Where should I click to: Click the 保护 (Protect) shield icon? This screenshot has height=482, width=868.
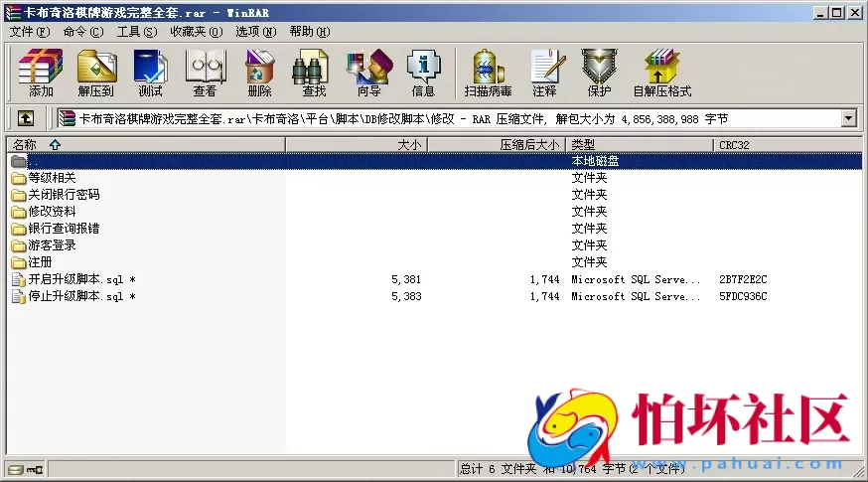599,73
